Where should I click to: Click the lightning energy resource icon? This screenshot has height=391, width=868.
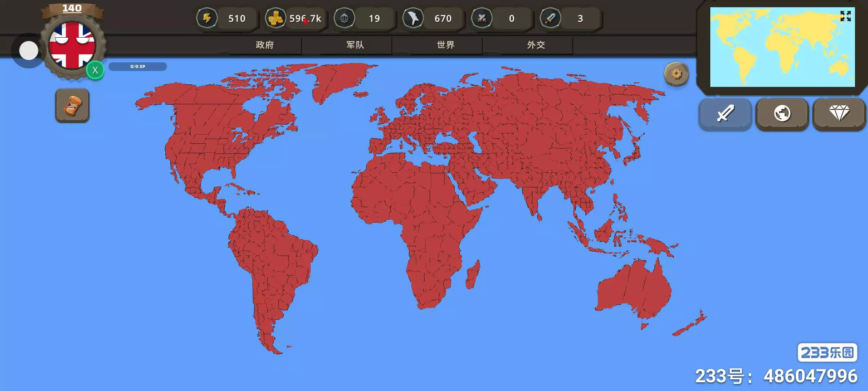(207, 18)
